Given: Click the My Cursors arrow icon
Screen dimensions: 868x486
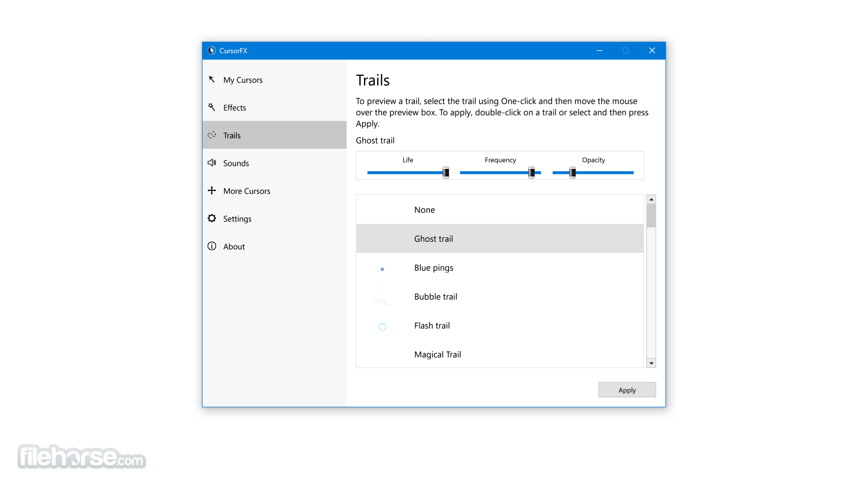Looking at the screenshot, I should coord(212,79).
